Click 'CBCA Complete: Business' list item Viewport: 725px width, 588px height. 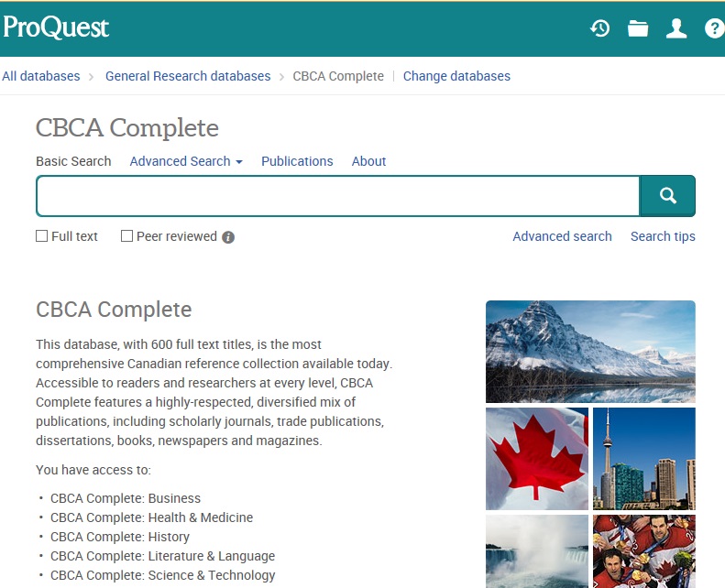click(x=126, y=498)
